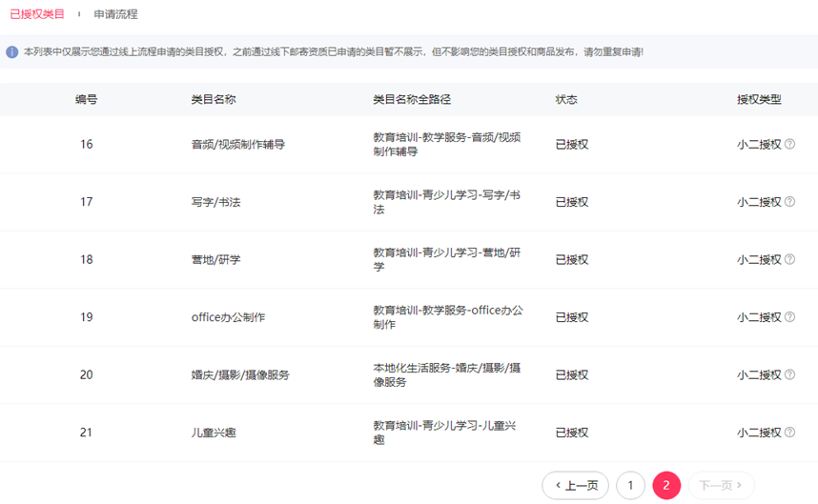Image resolution: width=818 pixels, height=504 pixels.
Task: Select the office办公制作 category row
Action: tap(228, 317)
